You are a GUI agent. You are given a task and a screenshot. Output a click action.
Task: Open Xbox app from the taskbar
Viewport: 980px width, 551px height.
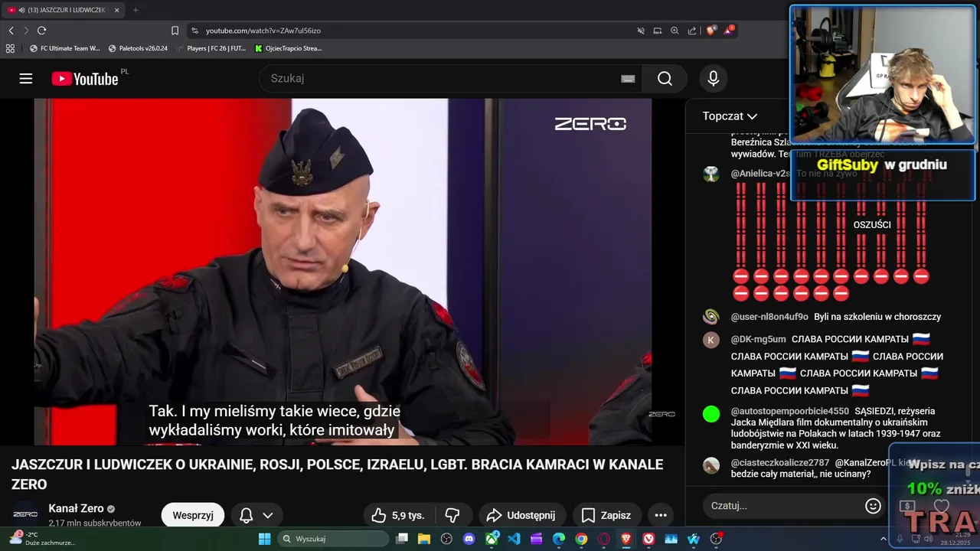point(492,539)
